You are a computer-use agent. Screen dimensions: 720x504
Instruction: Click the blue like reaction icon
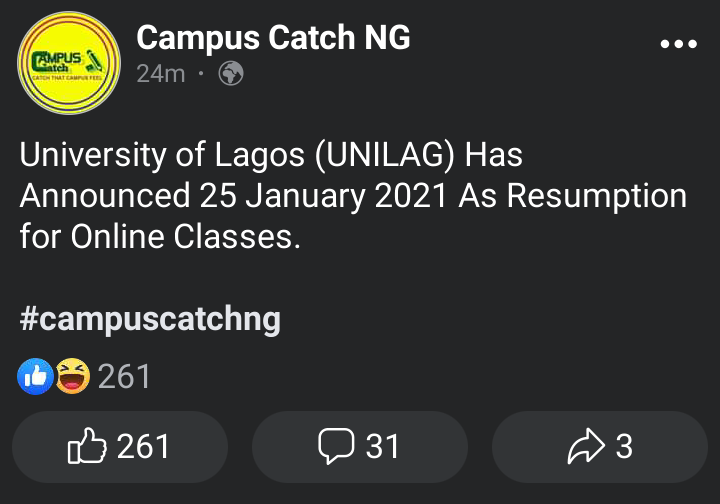(35, 376)
